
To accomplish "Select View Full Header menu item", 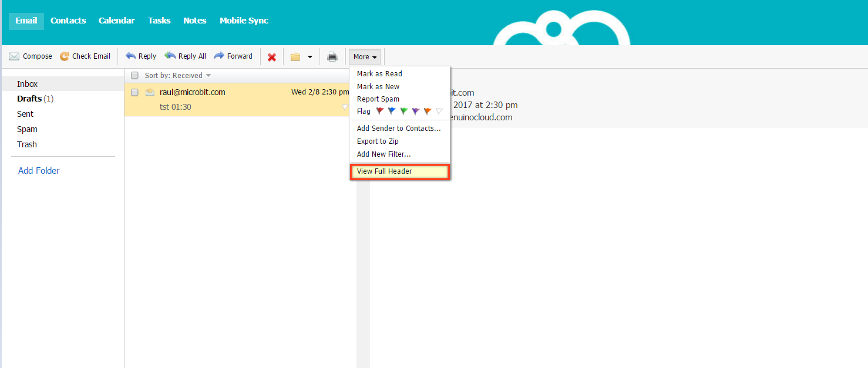I will click(400, 171).
